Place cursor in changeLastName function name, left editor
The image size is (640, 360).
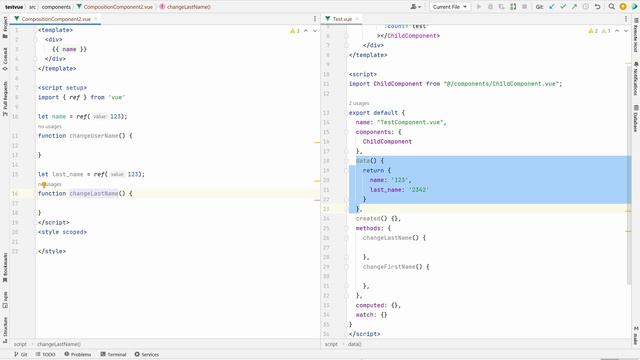[93, 193]
